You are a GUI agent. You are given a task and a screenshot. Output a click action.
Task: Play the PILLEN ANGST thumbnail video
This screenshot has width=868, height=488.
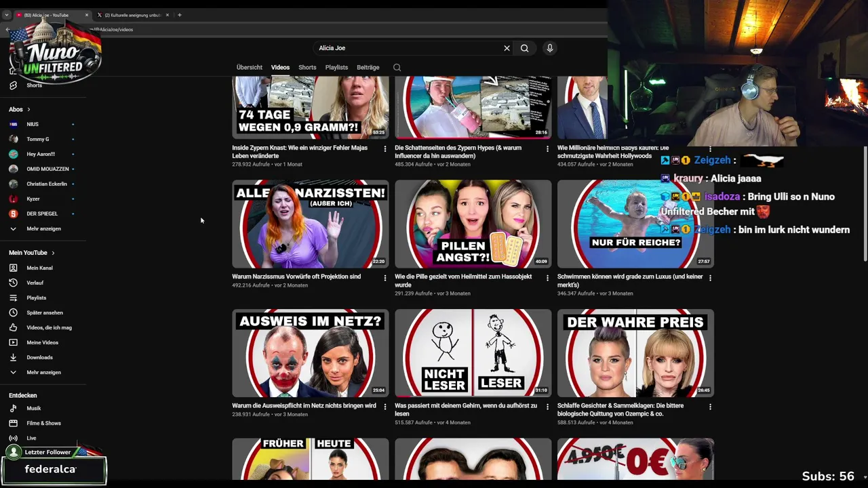pos(473,224)
